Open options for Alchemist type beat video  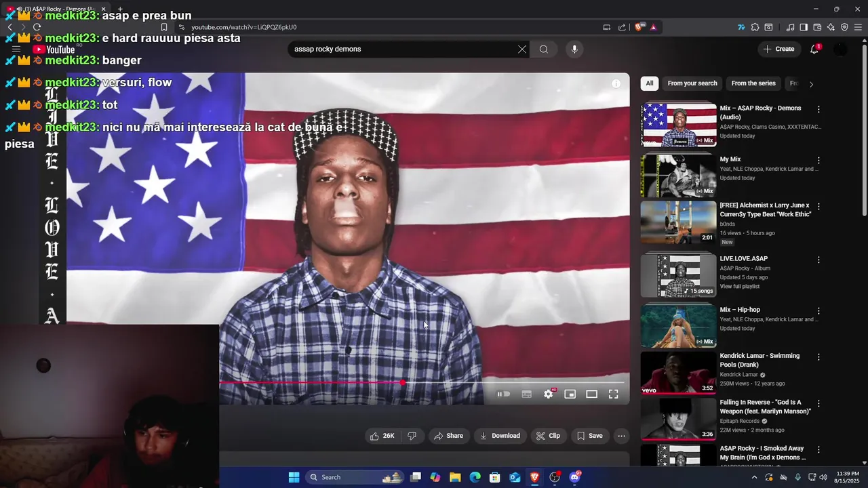[818, 207]
